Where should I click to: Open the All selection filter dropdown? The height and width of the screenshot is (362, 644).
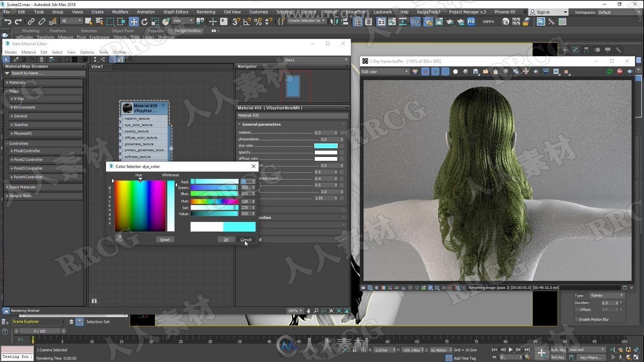(x=71, y=21)
